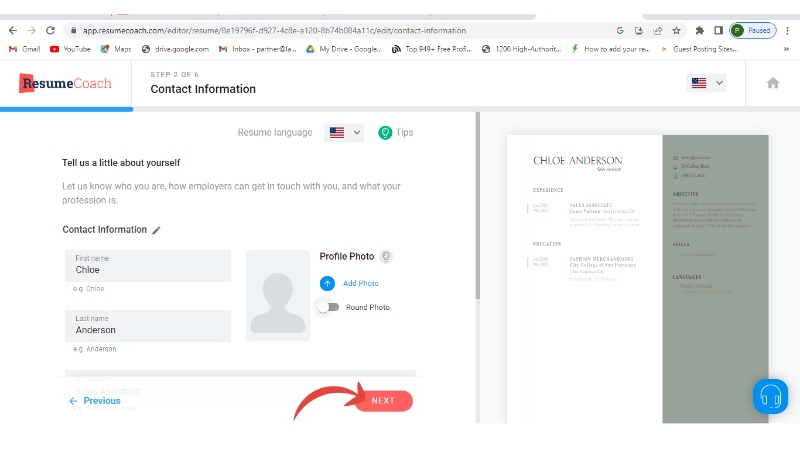Click the blue Add Photo upload icon
The width and height of the screenshot is (800, 449).
click(327, 283)
